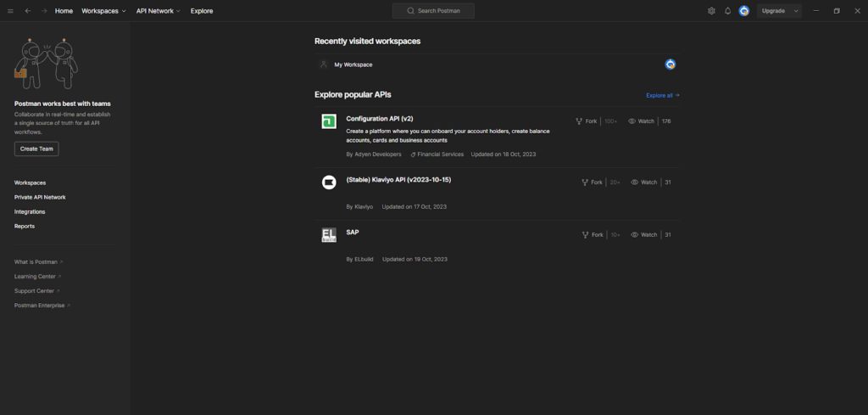Click the fork icon for Klaviyo API
The image size is (868, 415).
[x=585, y=182]
